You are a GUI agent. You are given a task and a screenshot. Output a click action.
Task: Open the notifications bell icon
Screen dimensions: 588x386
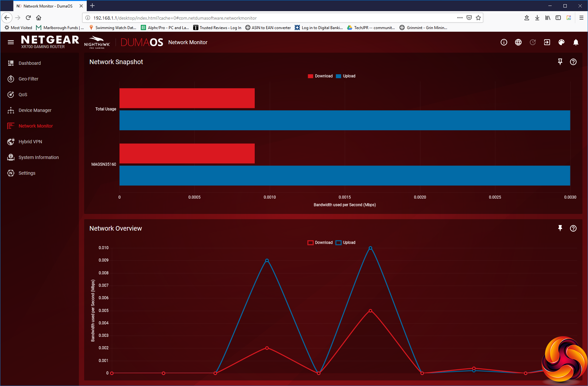pos(576,42)
